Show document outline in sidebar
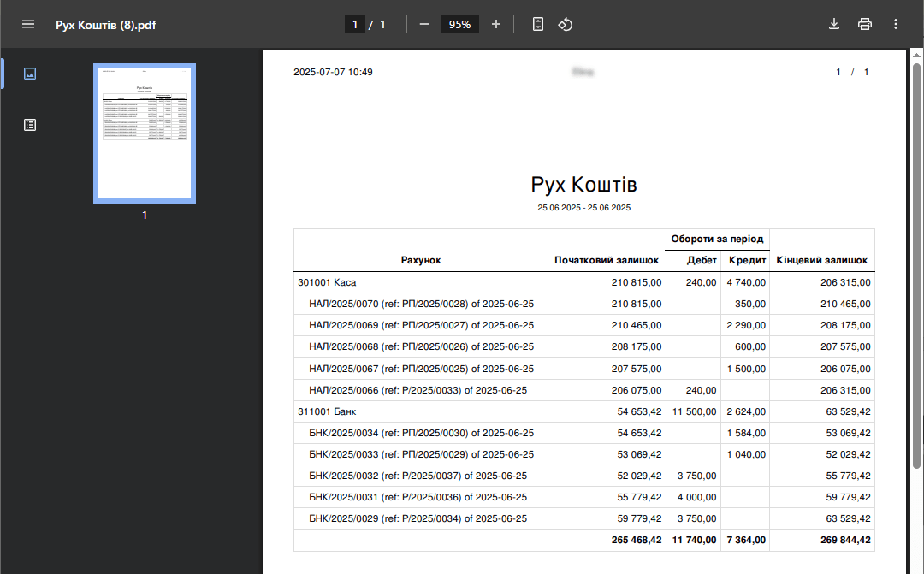The image size is (924, 574). [30, 125]
